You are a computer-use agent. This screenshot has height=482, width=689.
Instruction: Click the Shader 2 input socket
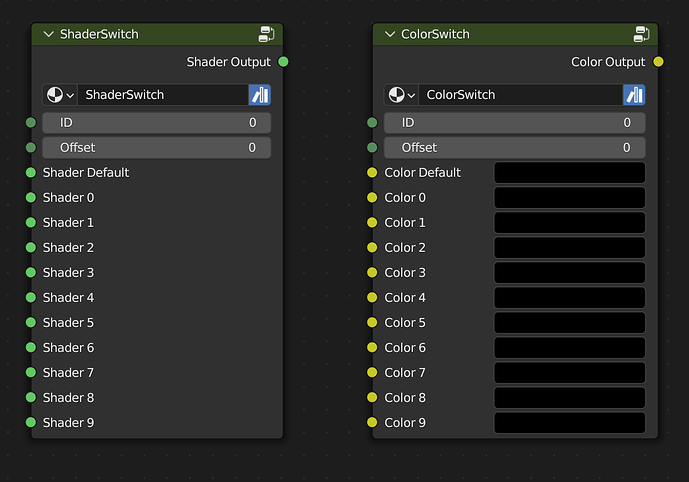click(31, 247)
